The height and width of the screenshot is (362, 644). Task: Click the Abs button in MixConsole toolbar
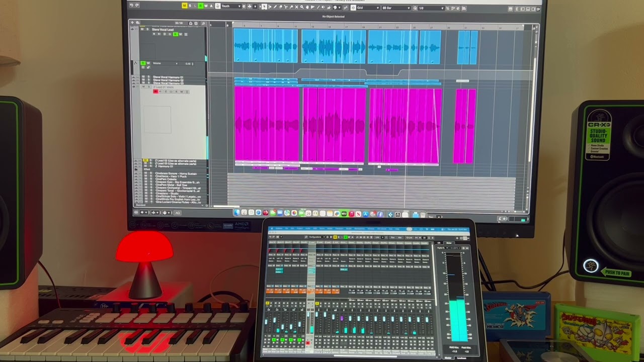400,237
